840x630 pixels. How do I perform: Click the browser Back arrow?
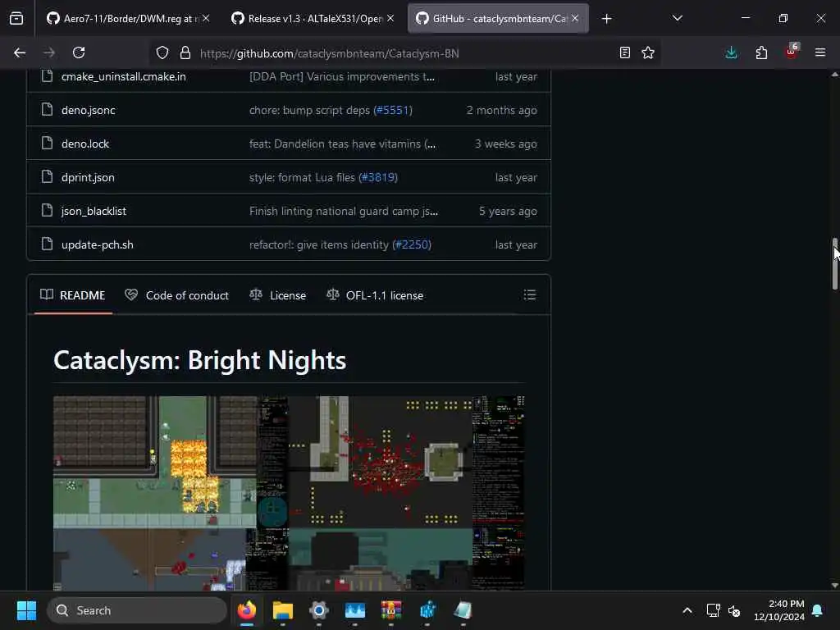coord(20,52)
